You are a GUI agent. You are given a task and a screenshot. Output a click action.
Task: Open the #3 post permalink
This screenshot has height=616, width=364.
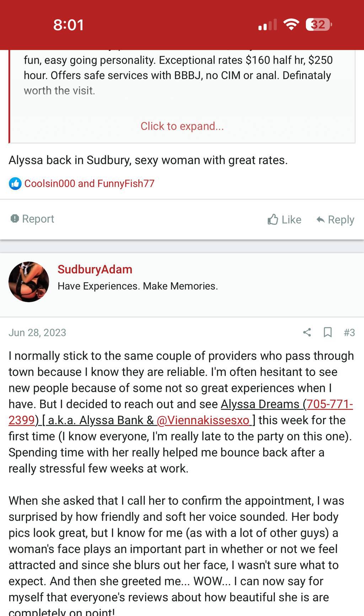(349, 332)
